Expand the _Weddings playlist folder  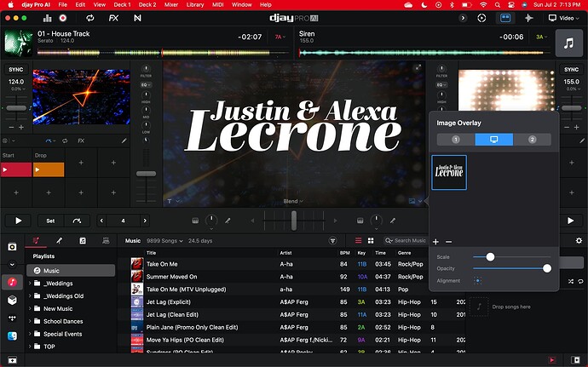tap(30, 284)
